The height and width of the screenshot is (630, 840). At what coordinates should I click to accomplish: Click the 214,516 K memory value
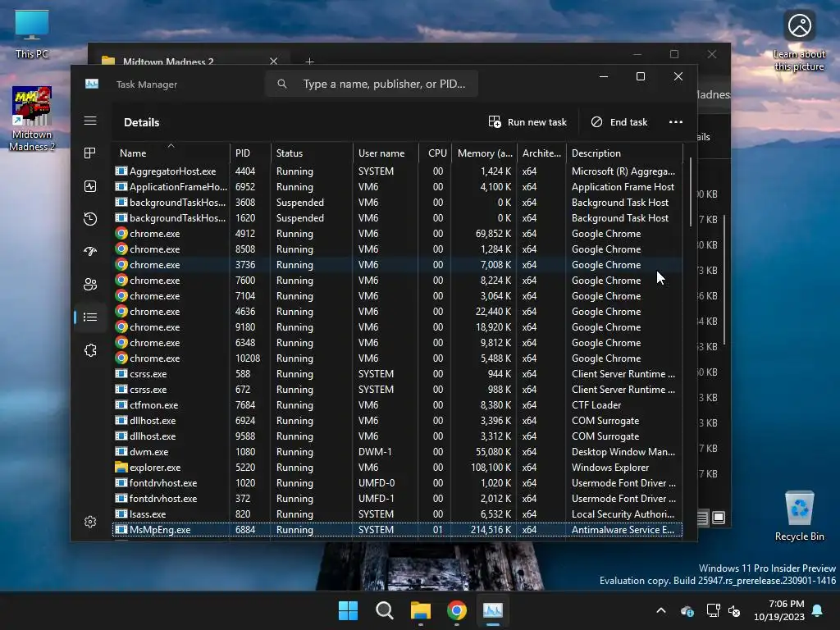tap(491, 529)
